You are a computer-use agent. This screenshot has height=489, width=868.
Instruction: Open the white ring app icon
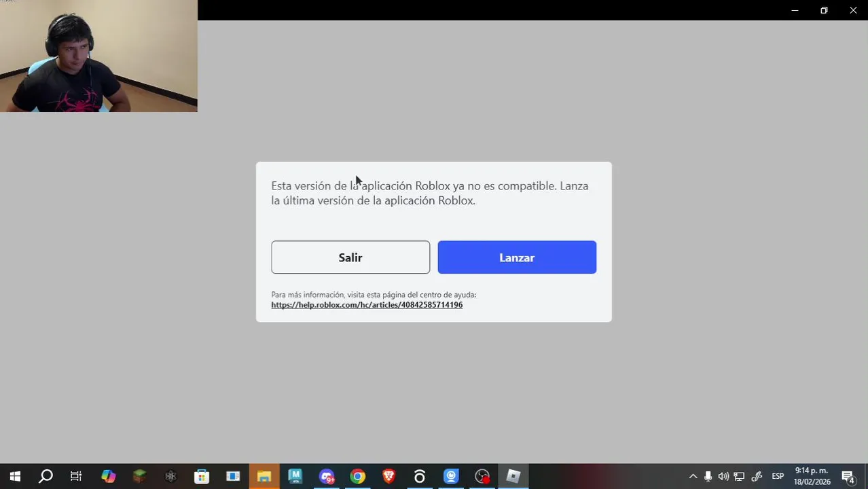[420, 476]
